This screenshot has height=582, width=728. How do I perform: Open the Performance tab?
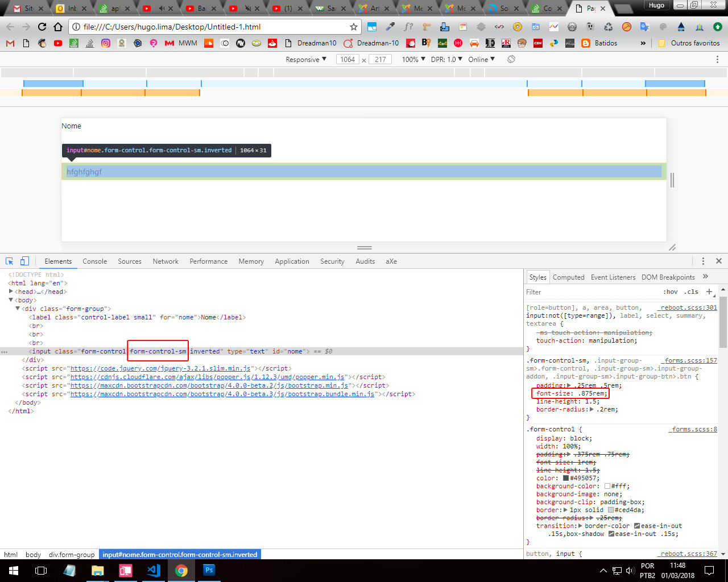pos(208,261)
